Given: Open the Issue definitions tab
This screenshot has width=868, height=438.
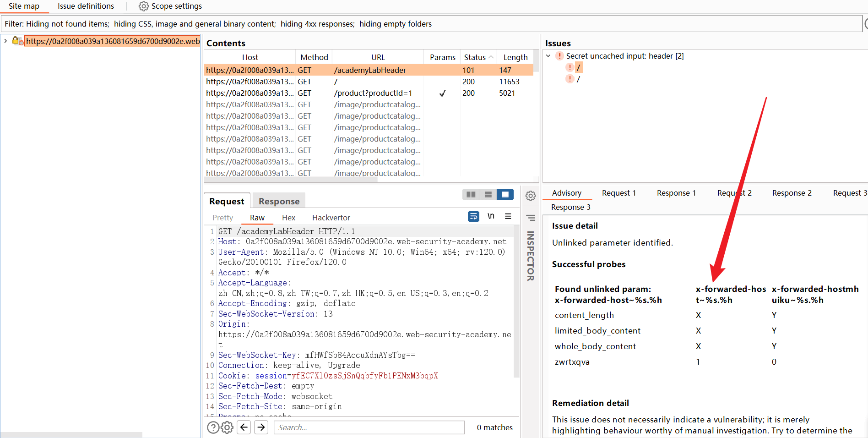Looking at the screenshot, I should coord(86,6).
